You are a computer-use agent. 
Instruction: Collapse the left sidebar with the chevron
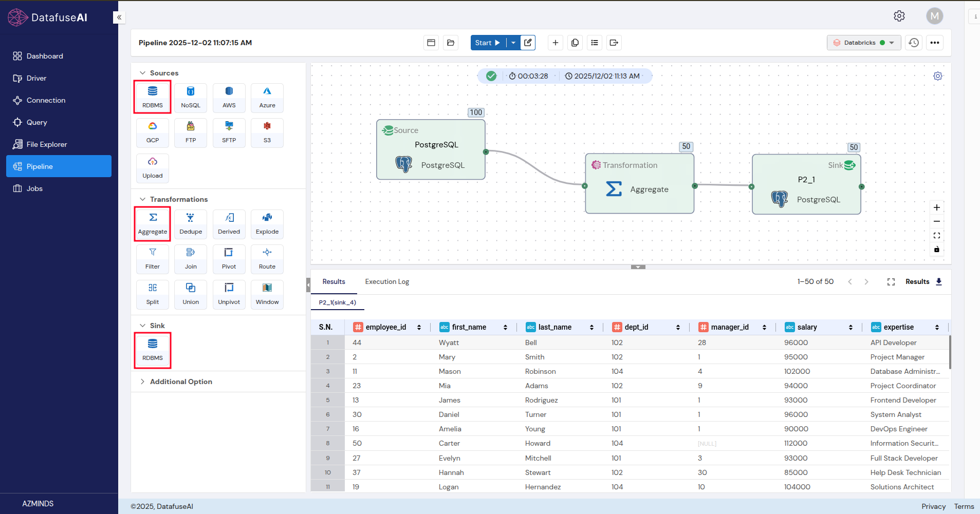pyautogui.click(x=119, y=17)
